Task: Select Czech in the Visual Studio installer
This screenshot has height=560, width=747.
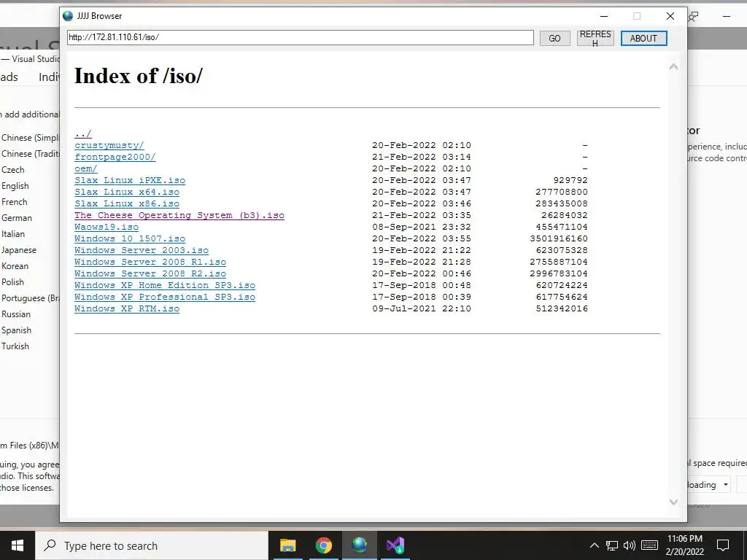Action: (x=13, y=170)
